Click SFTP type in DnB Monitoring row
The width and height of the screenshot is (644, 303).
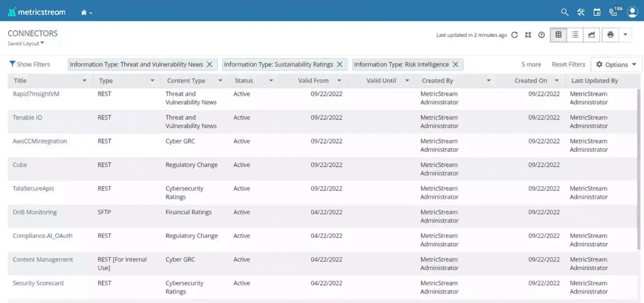(x=104, y=212)
